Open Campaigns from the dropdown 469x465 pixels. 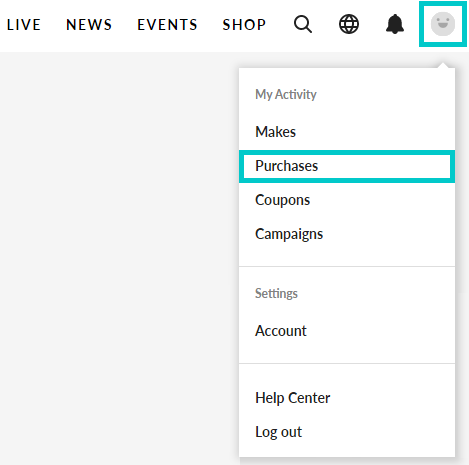coord(347,234)
